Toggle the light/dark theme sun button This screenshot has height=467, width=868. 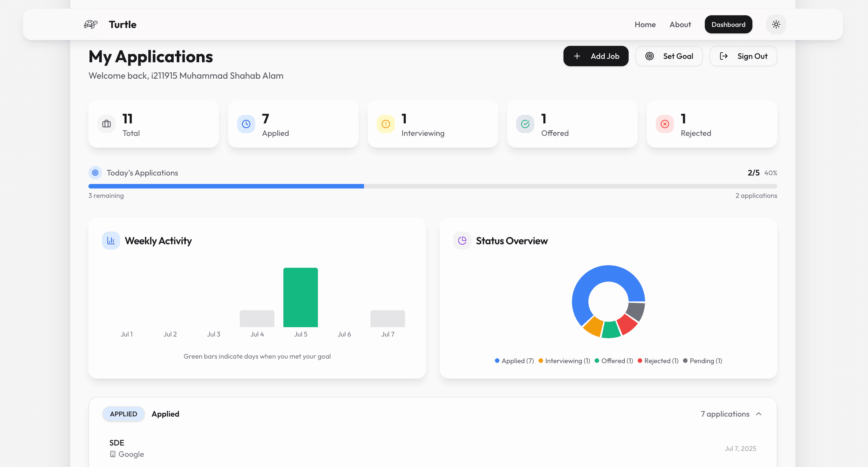tap(776, 24)
